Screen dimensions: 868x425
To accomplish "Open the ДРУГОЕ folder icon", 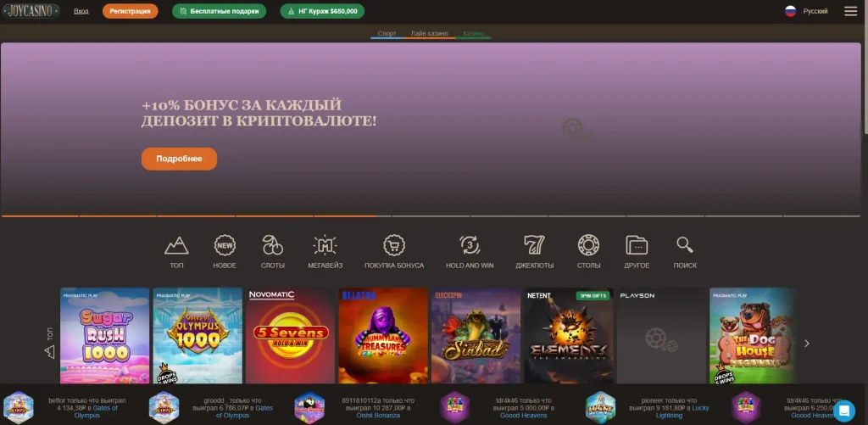I will pyautogui.click(x=637, y=245).
